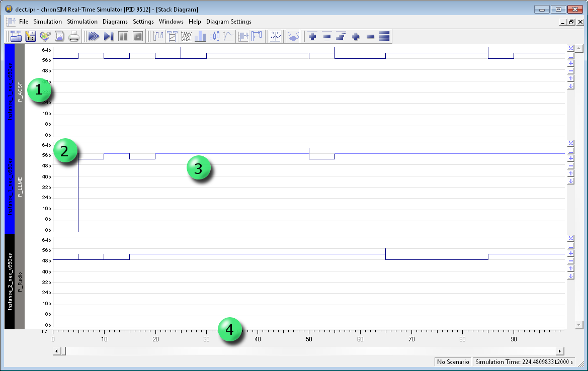Click the bold minus toolbar icon
The image size is (588, 371).
(x=370, y=36)
